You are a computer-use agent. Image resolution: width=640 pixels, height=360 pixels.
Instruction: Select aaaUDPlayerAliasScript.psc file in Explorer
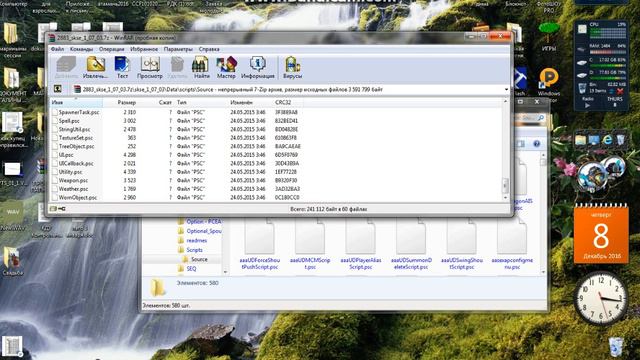tap(360, 245)
